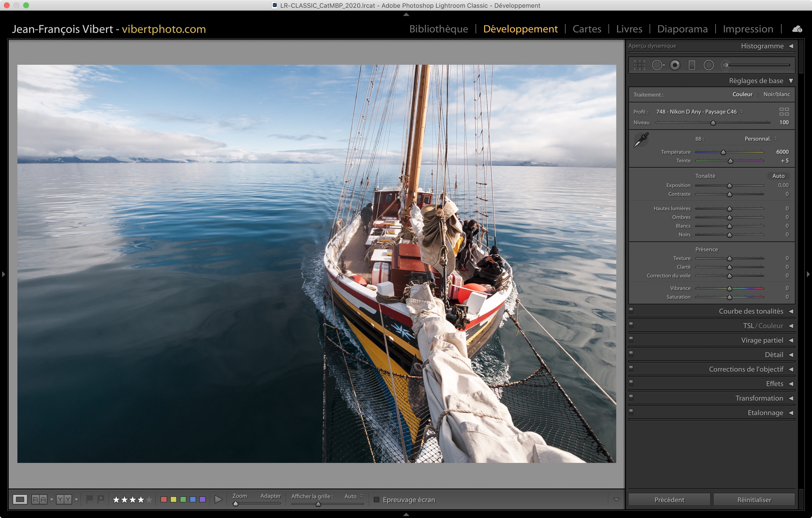Click the cloud sync status icon
Viewport: 812px width, 518px height.
797,29
